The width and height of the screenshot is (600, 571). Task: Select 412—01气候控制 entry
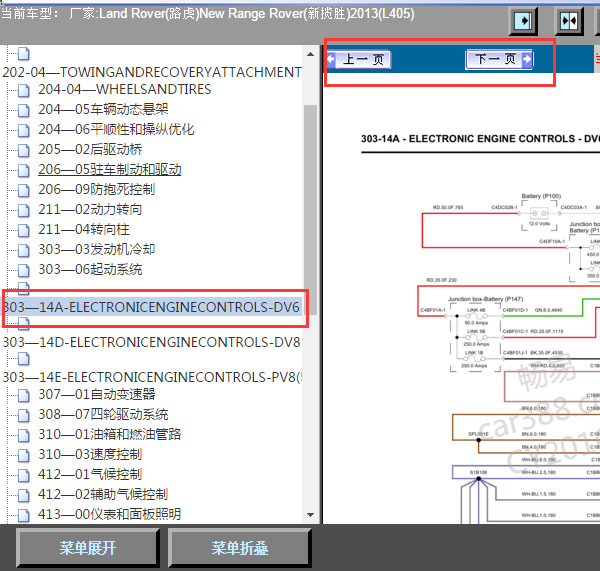[x=90, y=474]
